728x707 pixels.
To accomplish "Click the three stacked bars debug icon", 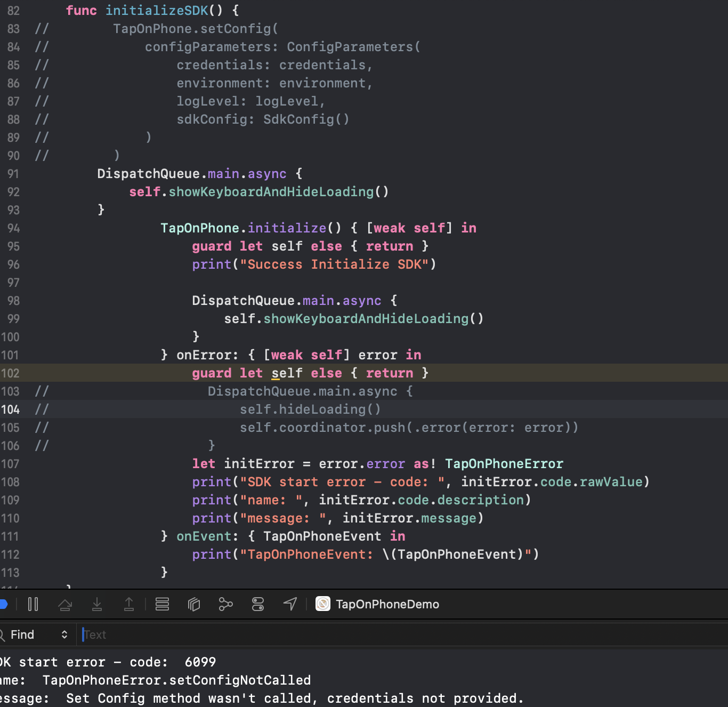I will 162,604.
